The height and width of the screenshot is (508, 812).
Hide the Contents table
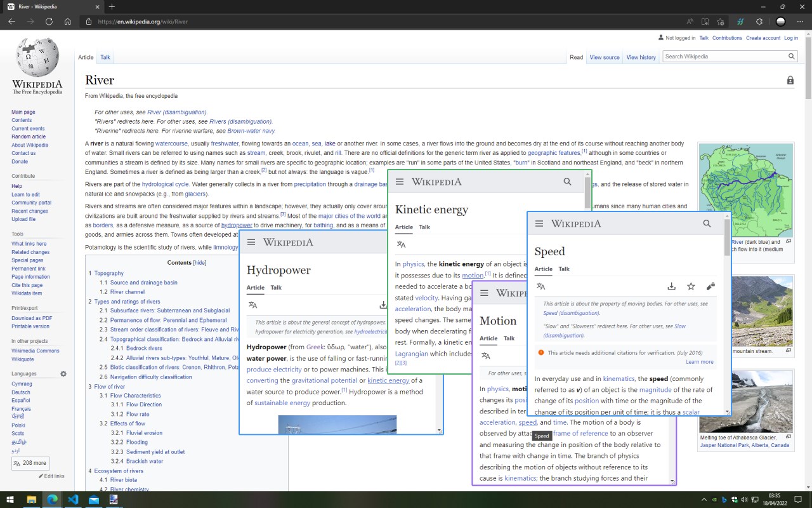tap(200, 263)
